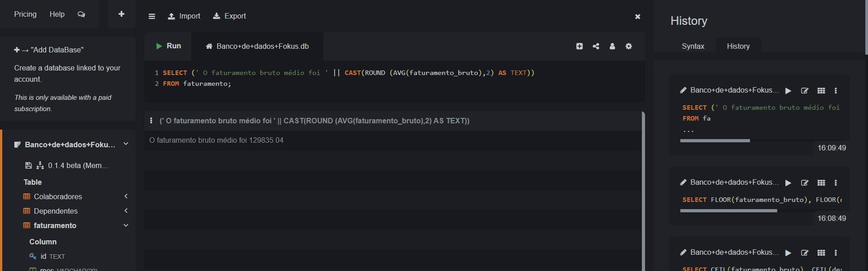Expand the Dependentes table arrow
868x271 pixels.
[x=126, y=211]
